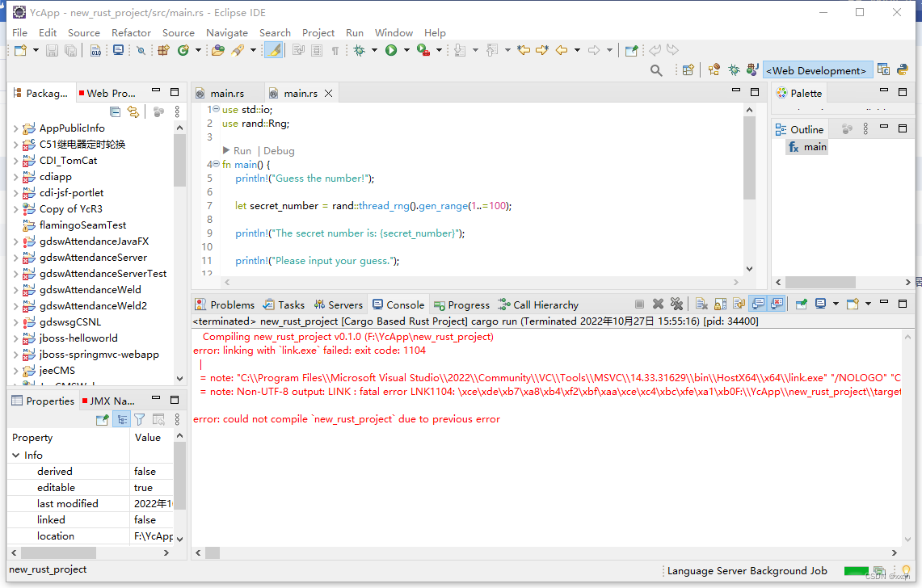Screen dimensions: 922x588
Task: Pin the Console view with the pin icon
Action: coord(801,303)
